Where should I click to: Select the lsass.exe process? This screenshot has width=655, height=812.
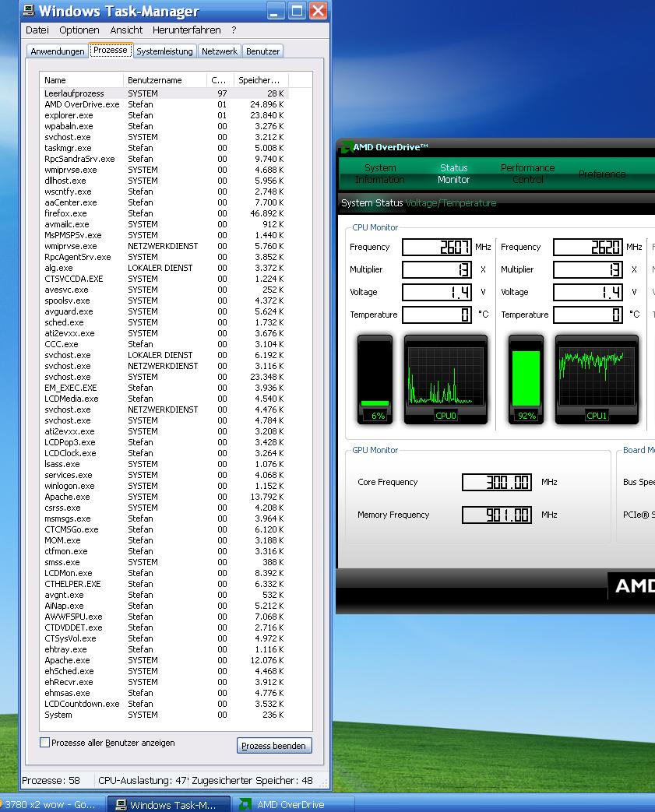coord(164,464)
